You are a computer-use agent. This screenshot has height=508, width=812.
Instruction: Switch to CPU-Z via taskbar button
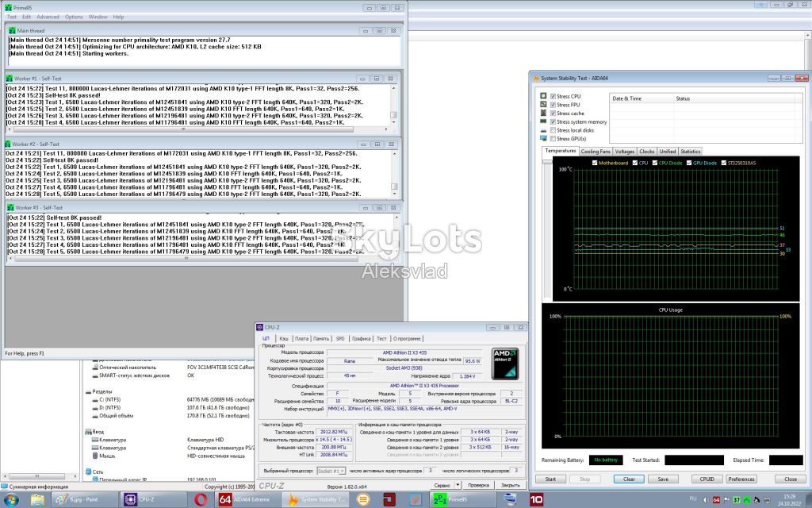click(x=153, y=500)
